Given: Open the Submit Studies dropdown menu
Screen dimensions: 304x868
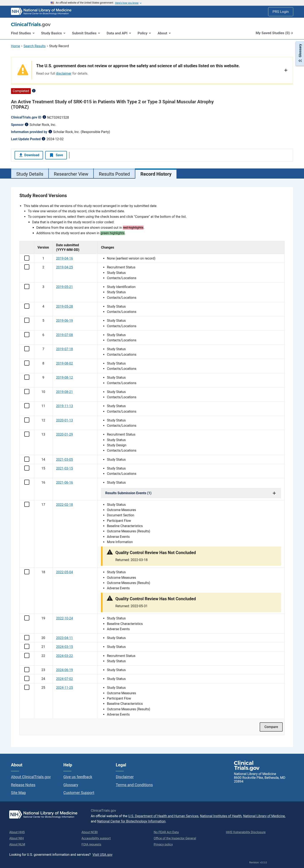Looking at the screenshot, I should (x=86, y=33).
